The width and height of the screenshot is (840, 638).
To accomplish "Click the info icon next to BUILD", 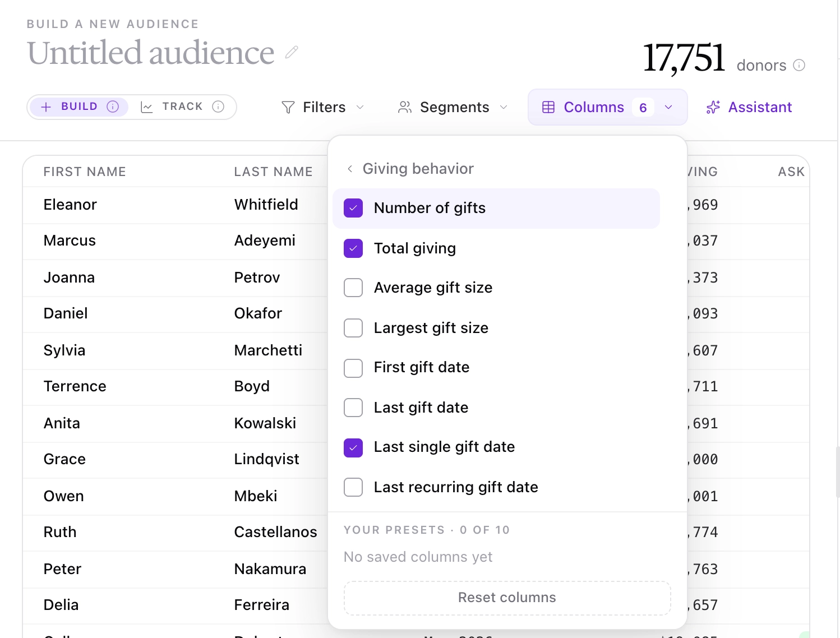I will click(113, 107).
